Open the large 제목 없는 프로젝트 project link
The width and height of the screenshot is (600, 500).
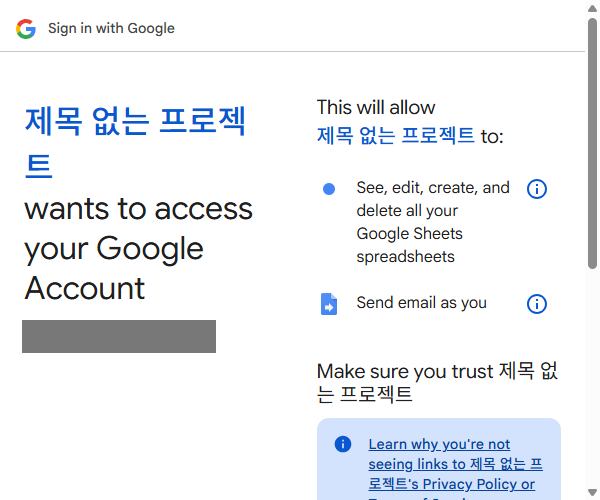click(x=135, y=142)
